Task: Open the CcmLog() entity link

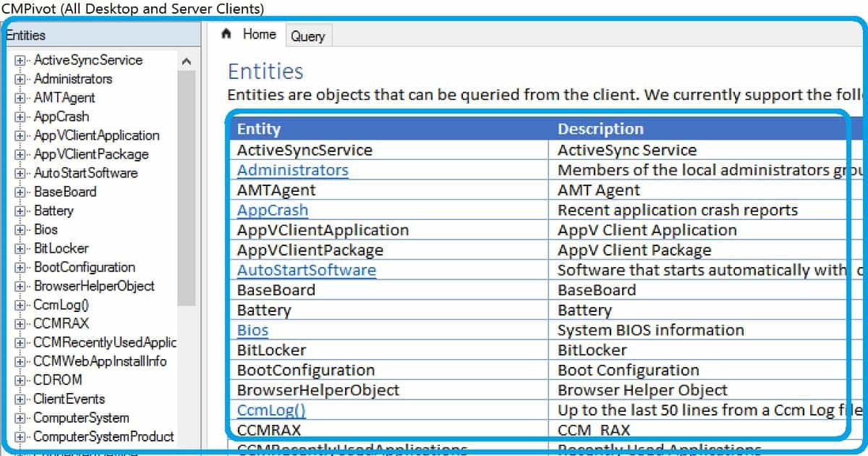Action: [271, 410]
